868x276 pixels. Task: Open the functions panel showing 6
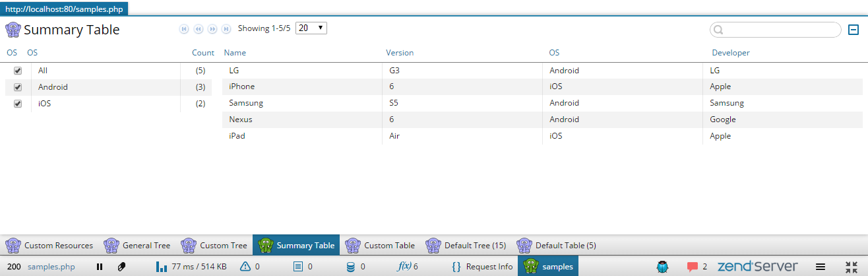pos(408,267)
